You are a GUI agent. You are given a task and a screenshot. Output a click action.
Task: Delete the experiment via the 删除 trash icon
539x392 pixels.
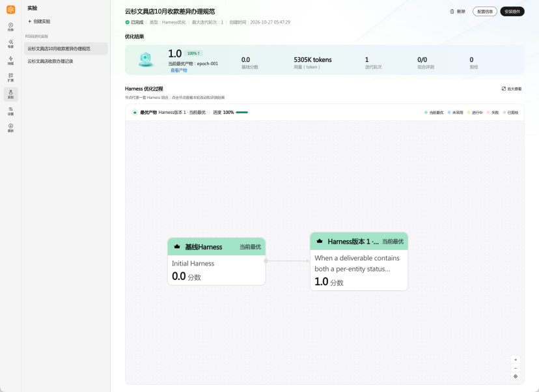(458, 11)
